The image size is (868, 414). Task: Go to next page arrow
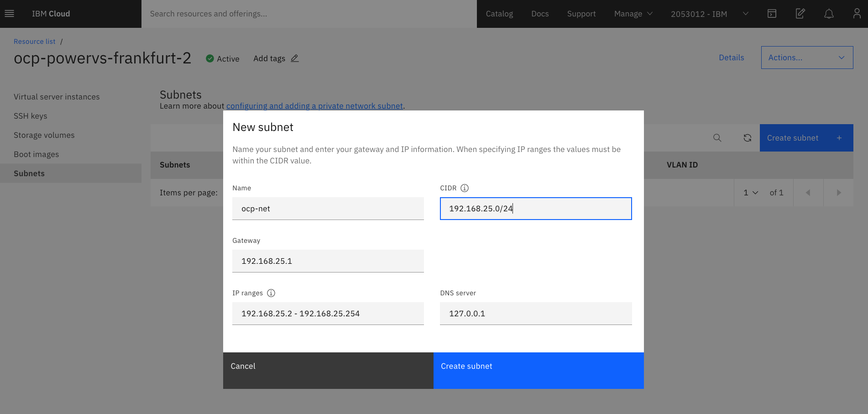point(838,193)
